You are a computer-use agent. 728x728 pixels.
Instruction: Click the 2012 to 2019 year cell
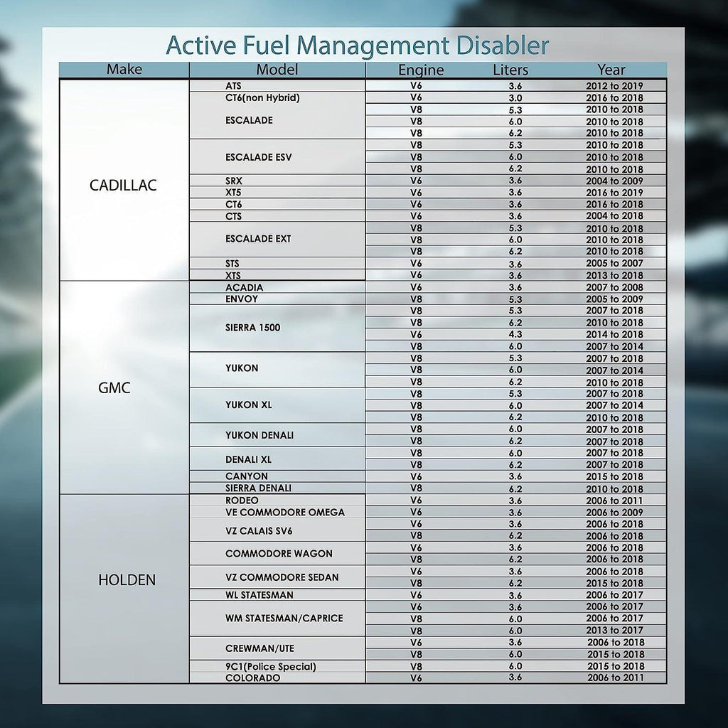click(611, 85)
